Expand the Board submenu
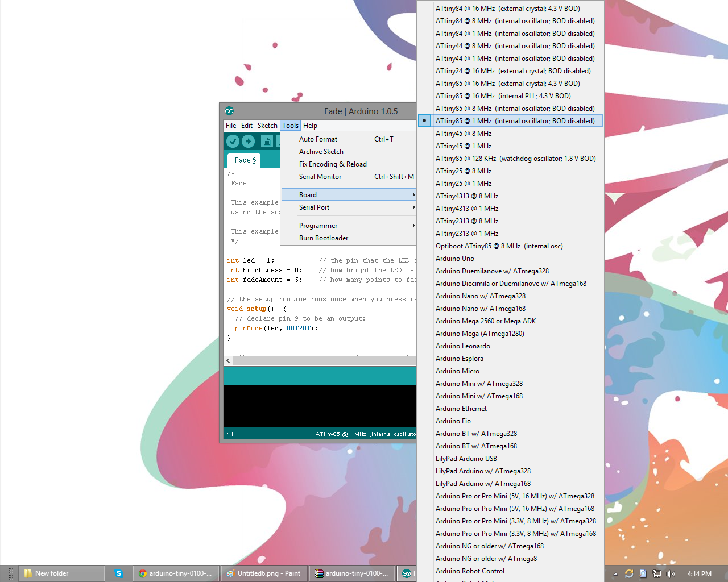The image size is (728, 582). [x=349, y=195]
